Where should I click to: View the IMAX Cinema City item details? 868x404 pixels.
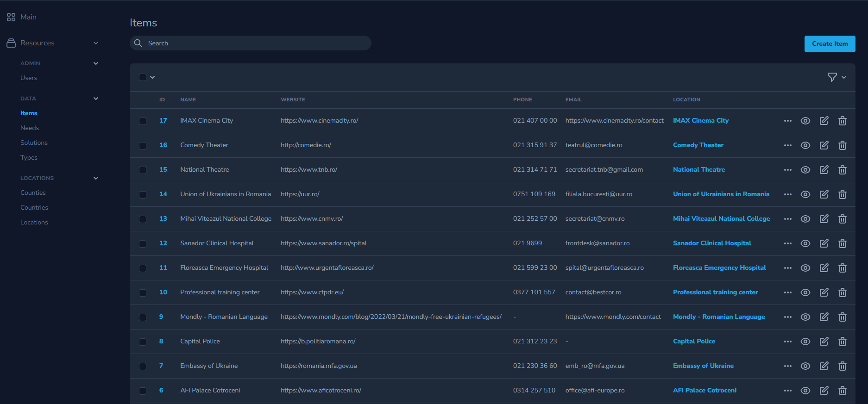pos(805,121)
